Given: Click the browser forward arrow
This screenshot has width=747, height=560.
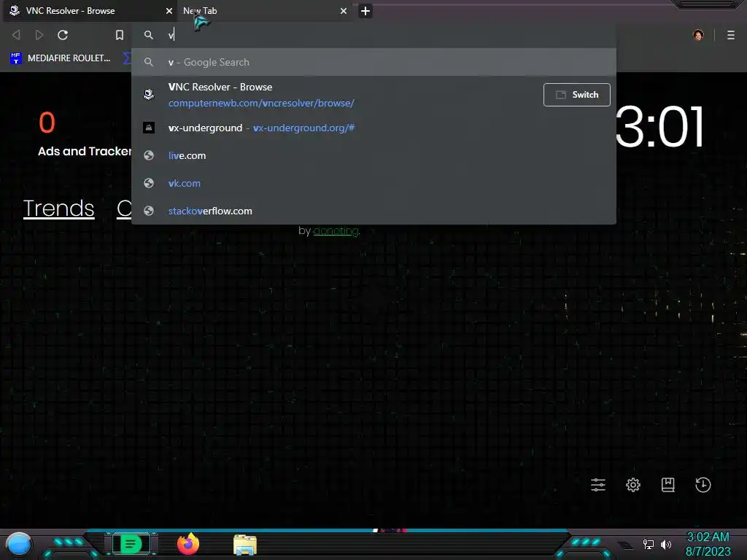Looking at the screenshot, I should (x=39, y=35).
